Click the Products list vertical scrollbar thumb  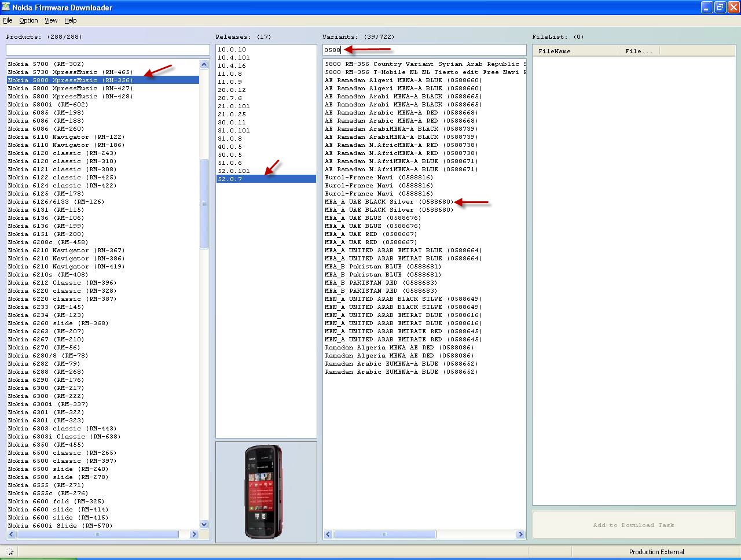click(204, 204)
